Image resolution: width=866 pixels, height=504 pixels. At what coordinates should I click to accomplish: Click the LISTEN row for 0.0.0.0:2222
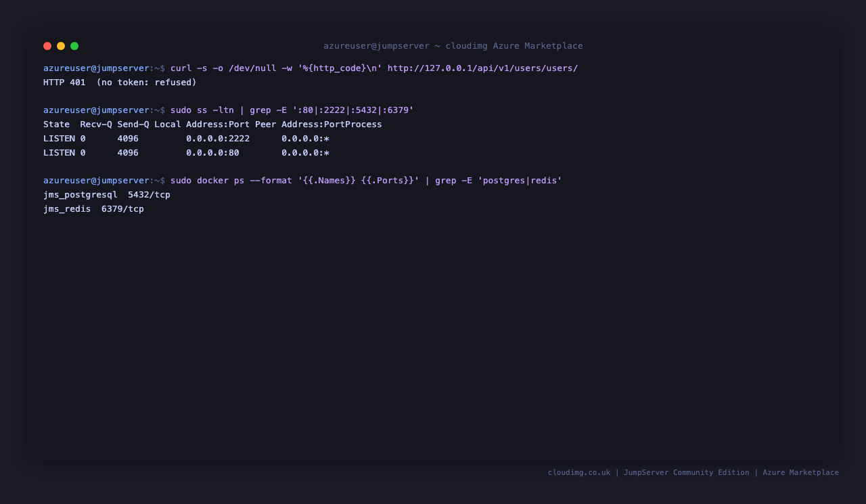coord(186,139)
